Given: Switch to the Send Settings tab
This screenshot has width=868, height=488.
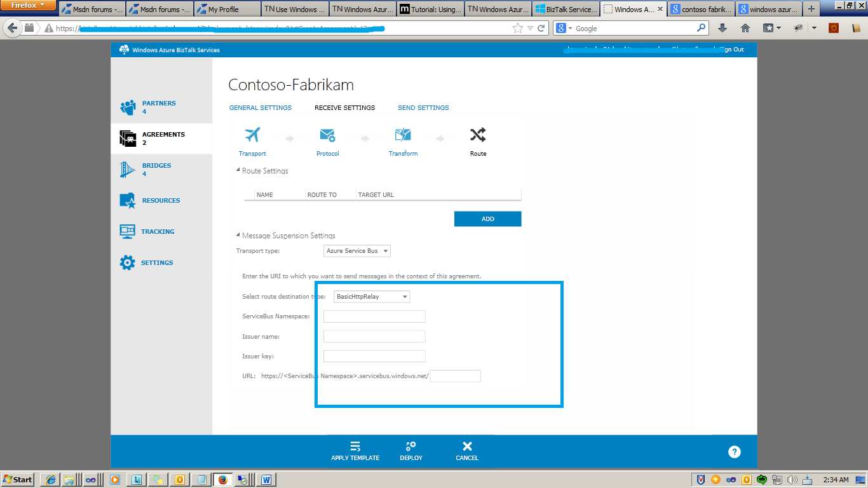Looking at the screenshot, I should coord(423,108).
